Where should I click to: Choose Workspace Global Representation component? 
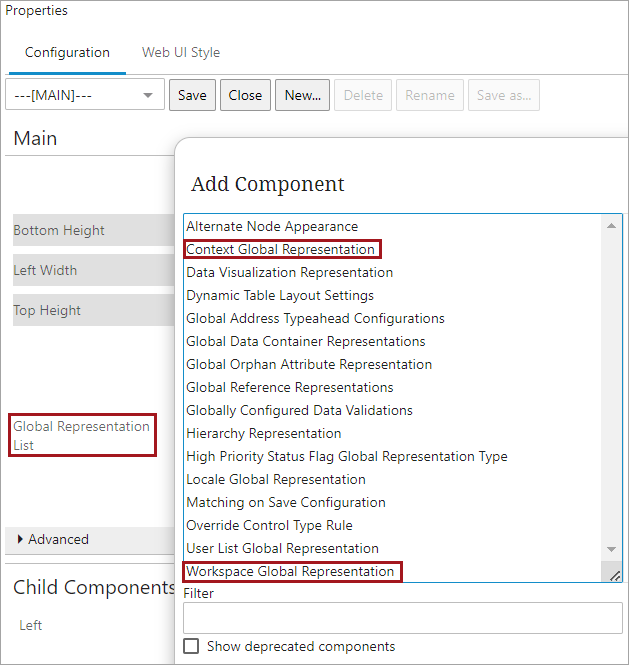[x=290, y=571]
